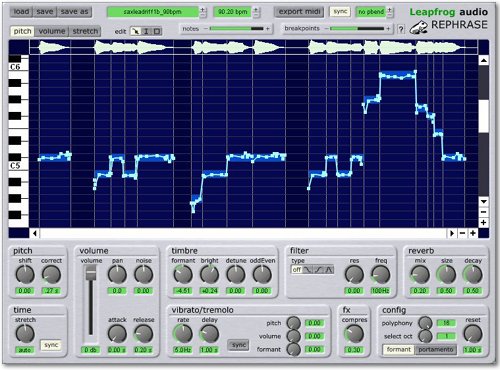This screenshot has width=500, height=370.
Task: Enable formant mode in config
Action: [399, 349]
